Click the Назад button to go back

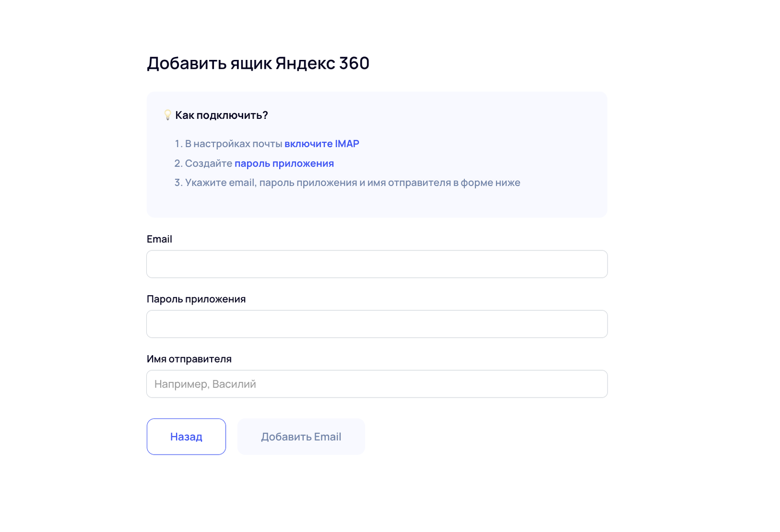tap(186, 437)
